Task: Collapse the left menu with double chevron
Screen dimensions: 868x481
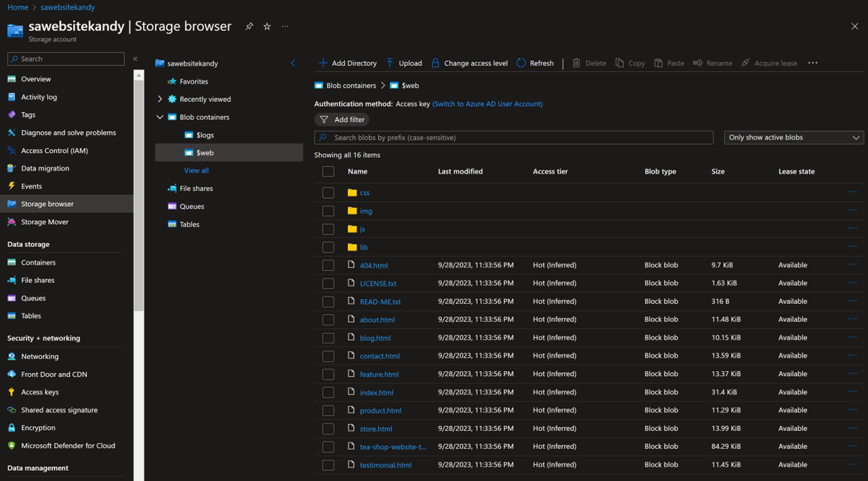Action: pyautogui.click(x=135, y=59)
